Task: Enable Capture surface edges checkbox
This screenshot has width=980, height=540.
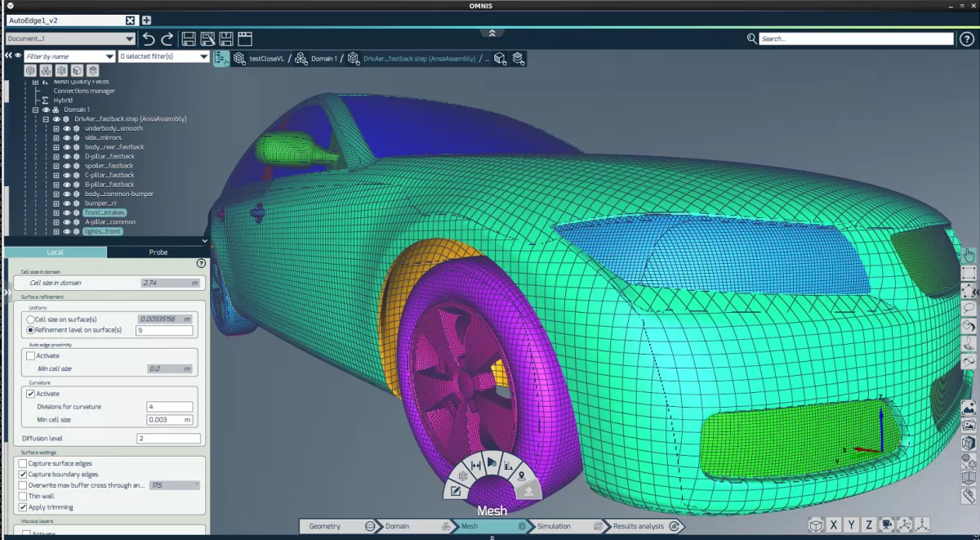Action: (23, 463)
